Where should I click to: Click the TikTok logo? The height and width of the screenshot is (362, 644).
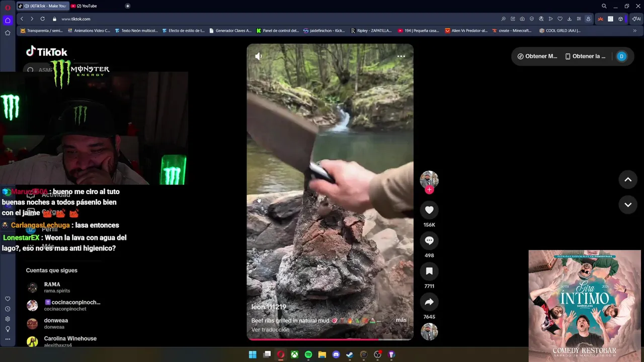click(x=47, y=52)
